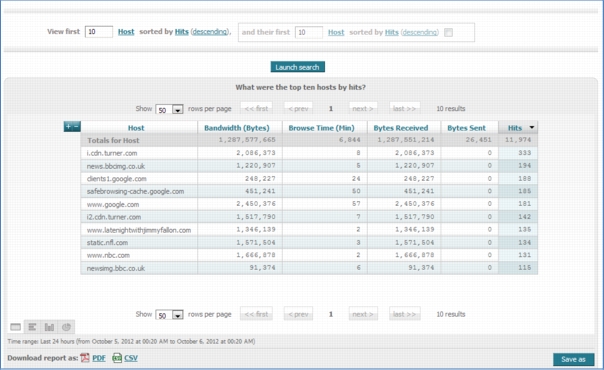Sort by Bytes Sent column header
The image size is (604, 370).
pos(466,128)
